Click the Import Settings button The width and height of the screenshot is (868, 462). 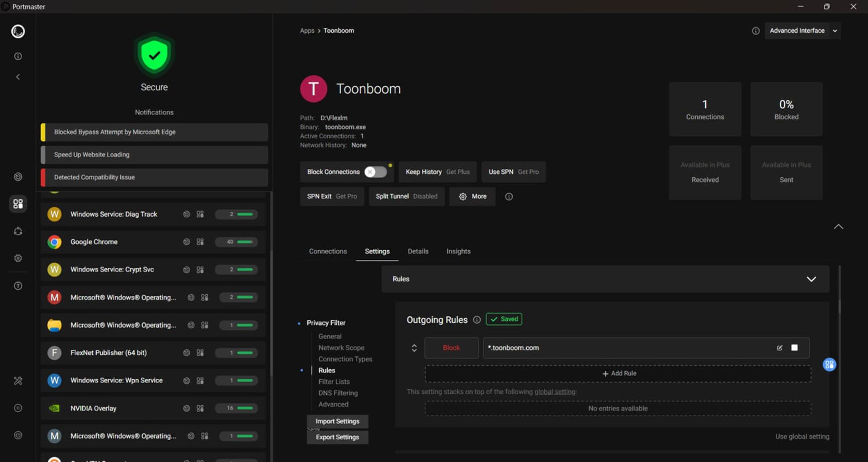click(x=337, y=421)
